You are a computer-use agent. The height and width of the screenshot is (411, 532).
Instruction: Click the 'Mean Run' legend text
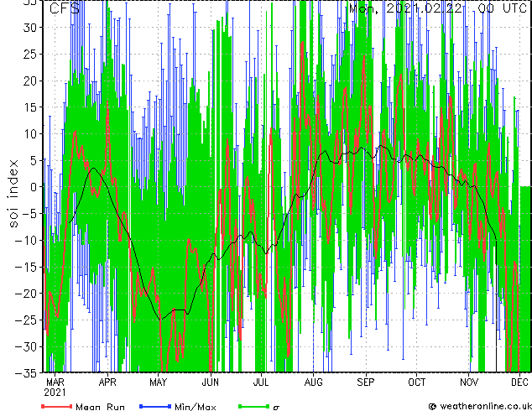pyautogui.click(x=100, y=407)
